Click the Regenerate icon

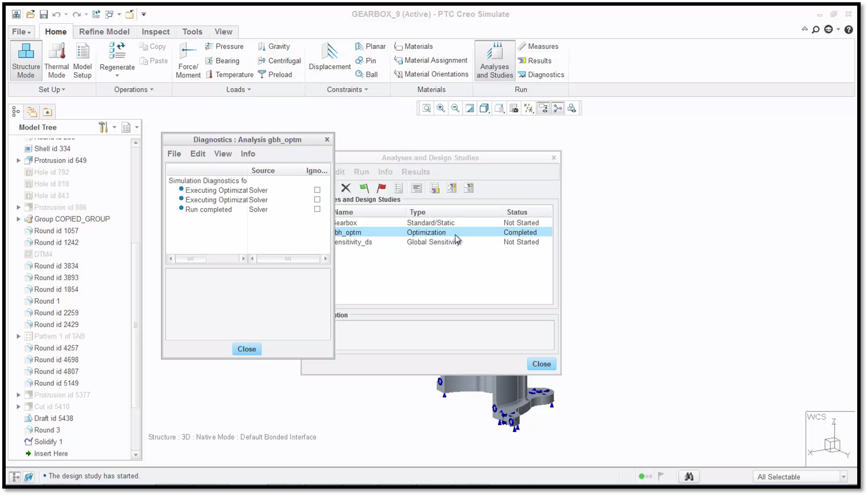click(x=117, y=51)
